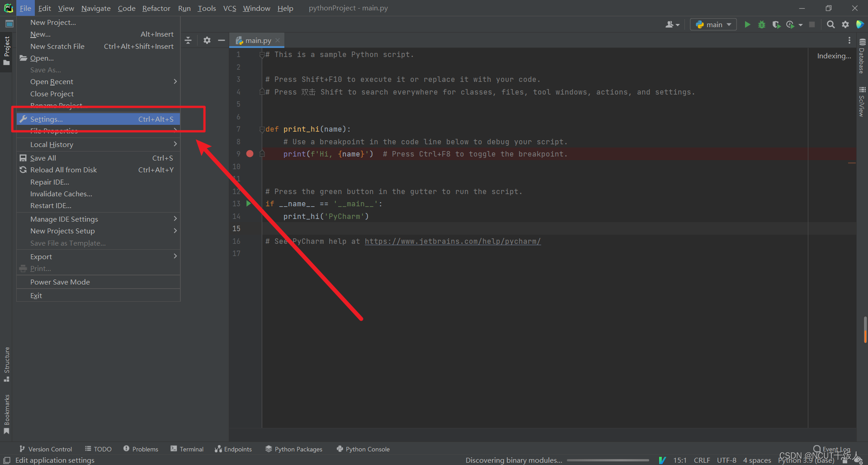The width and height of the screenshot is (868, 465).
Task: Open the Edit menu
Action: point(44,8)
